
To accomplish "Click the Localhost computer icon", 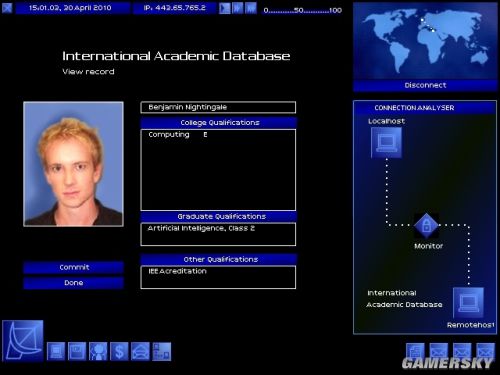I will click(386, 143).
